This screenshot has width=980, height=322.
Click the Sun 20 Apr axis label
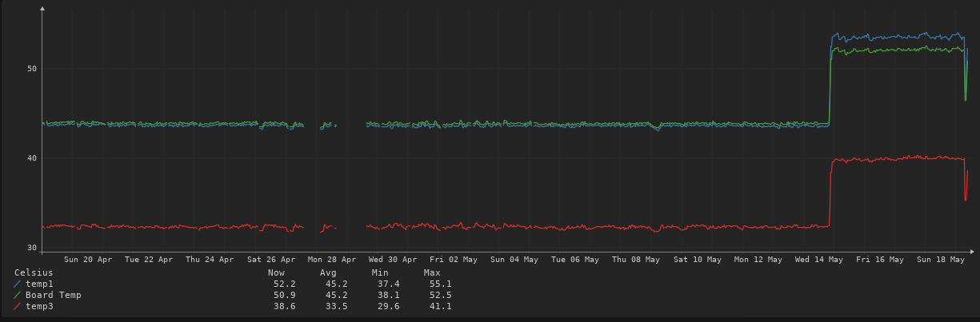point(89,259)
